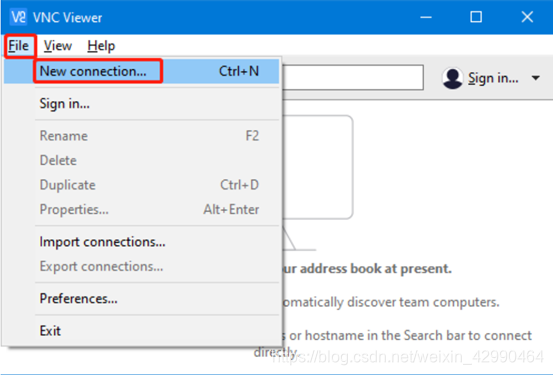Focus the address search bar
This screenshot has width=553, height=375.
[353, 77]
